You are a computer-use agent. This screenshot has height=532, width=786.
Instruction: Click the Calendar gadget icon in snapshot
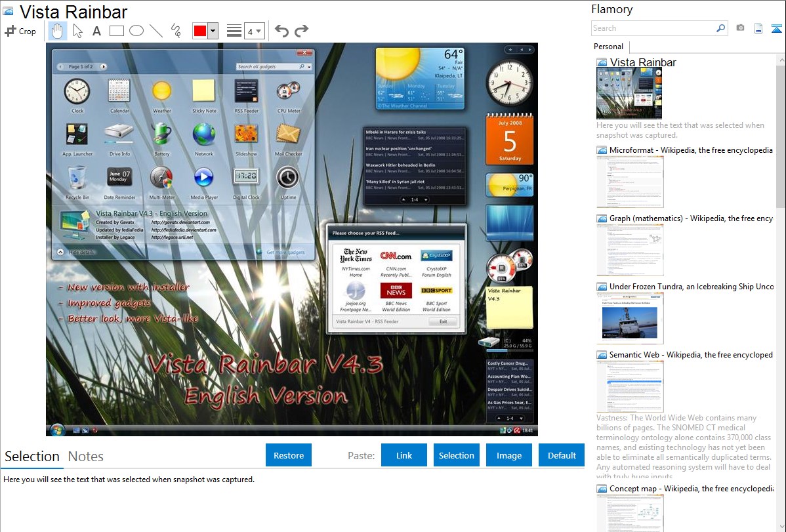click(x=119, y=91)
